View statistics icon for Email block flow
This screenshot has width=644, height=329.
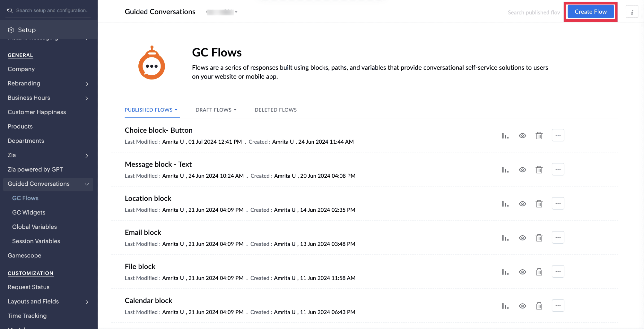pyautogui.click(x=505, y=238)
